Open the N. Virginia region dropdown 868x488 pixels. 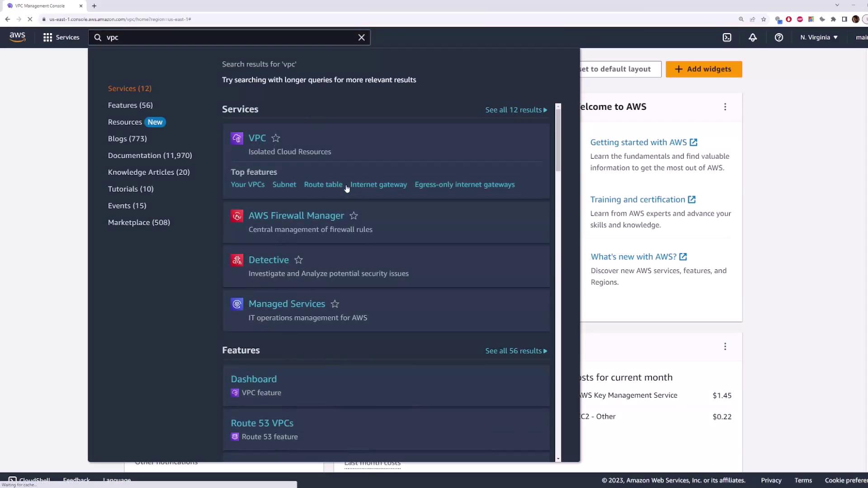(x=818, y=38)
